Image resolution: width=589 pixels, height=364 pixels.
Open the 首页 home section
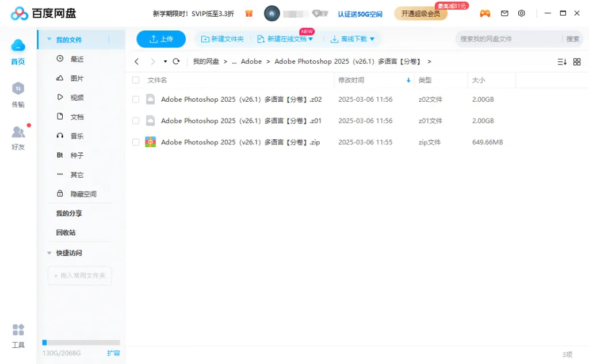[18, 52]
